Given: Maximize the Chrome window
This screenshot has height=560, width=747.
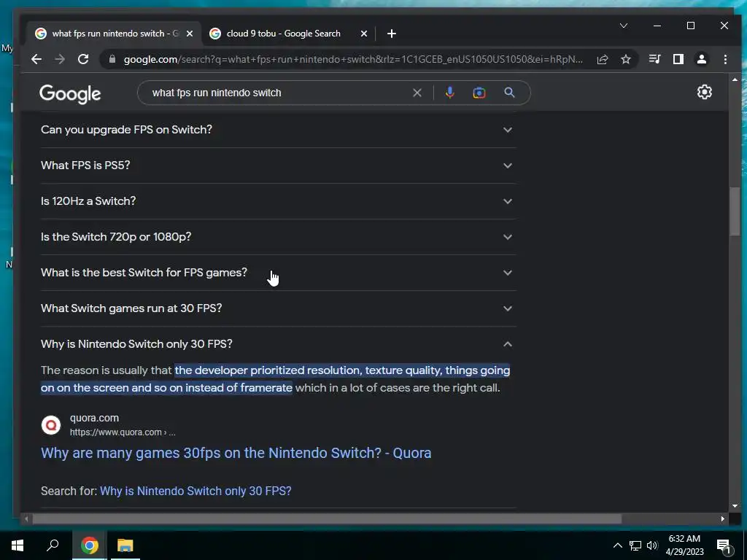Looking at the screenshot, I should coord(691,26).
